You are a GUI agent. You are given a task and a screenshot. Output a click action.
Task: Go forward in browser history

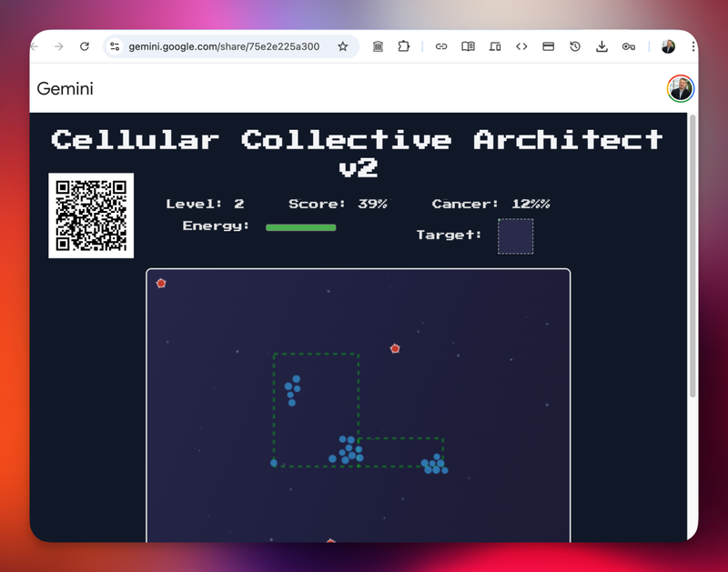(x=59, y=46)
